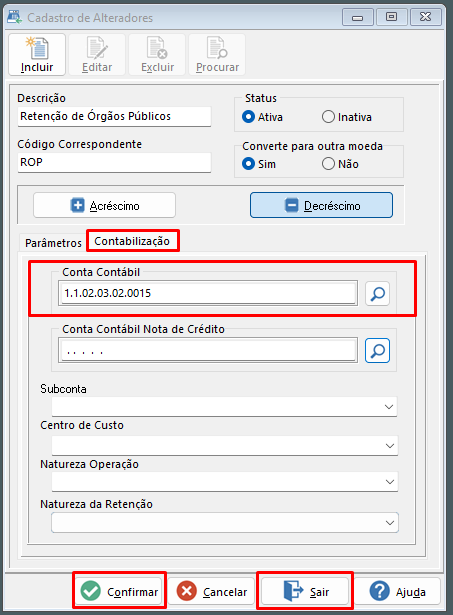
Task: Expand the Centro de Custo dropdown
Action: click(225, 446)
